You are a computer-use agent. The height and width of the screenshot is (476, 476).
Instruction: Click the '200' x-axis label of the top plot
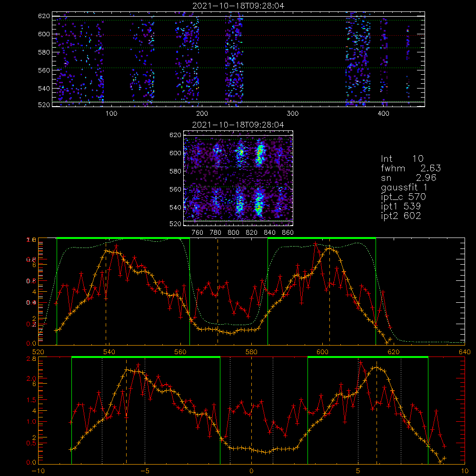(202, 114)
